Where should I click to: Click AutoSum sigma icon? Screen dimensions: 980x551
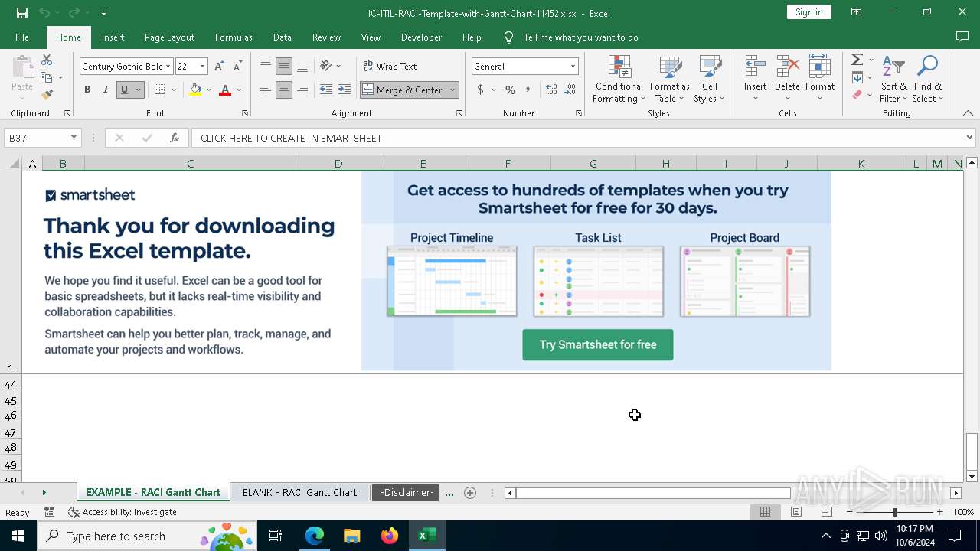pos(857,60)
